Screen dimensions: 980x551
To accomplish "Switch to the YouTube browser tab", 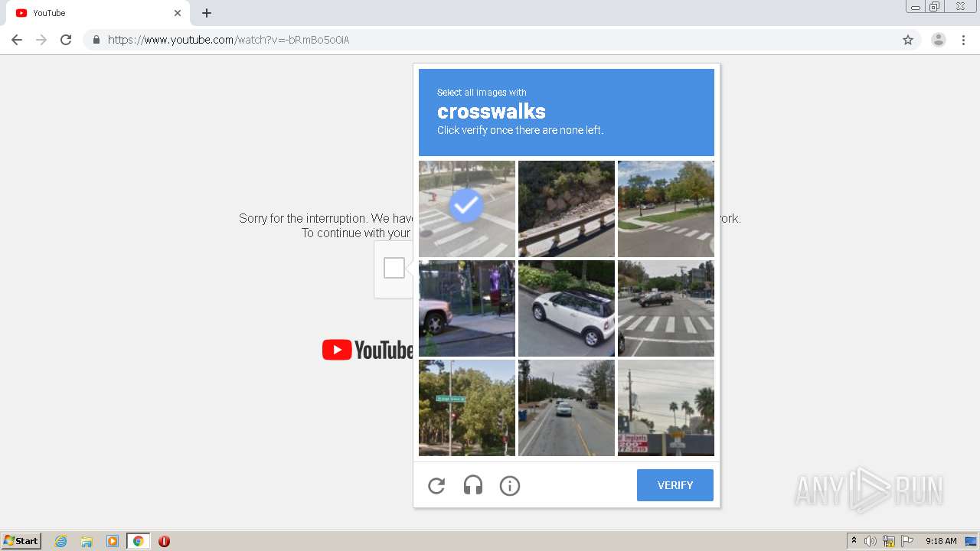I will 96,13.
